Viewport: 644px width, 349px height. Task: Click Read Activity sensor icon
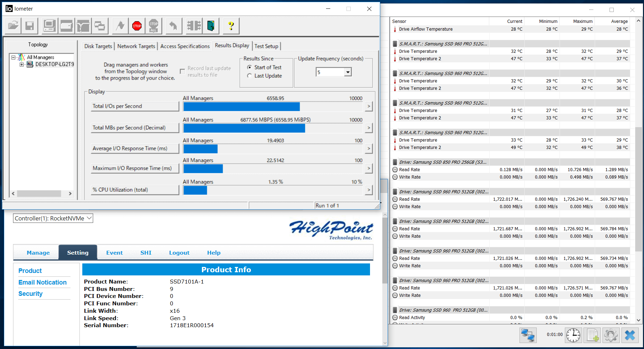point(395,318)
